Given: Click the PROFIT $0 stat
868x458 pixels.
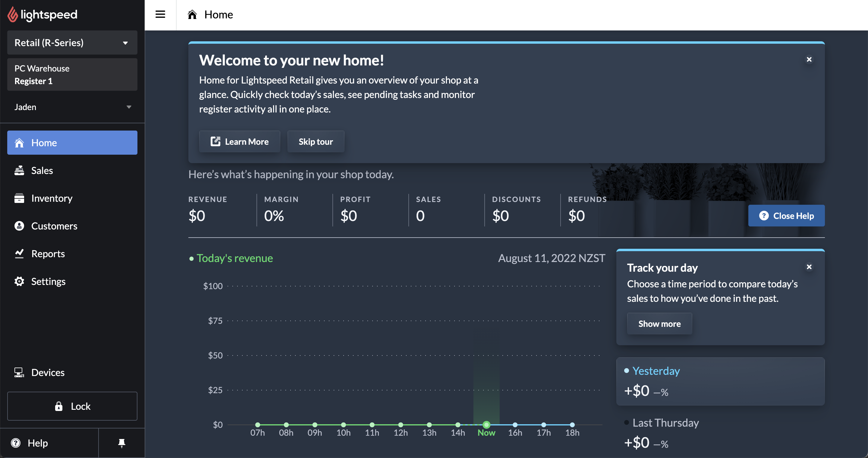Looking at the screenshot, I should pyautogui.click(x=356, y=209).
